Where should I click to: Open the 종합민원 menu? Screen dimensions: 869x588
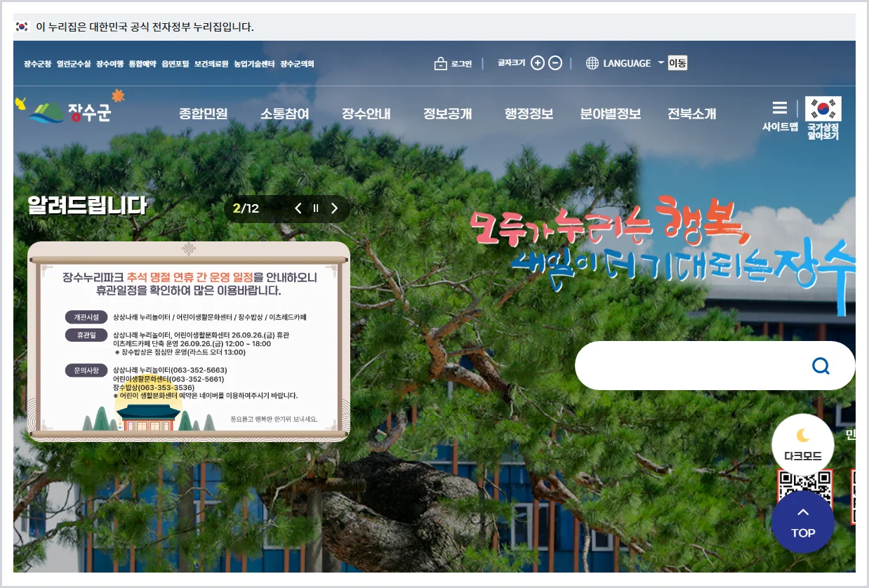pyautogui.click(x=204, y=114)
